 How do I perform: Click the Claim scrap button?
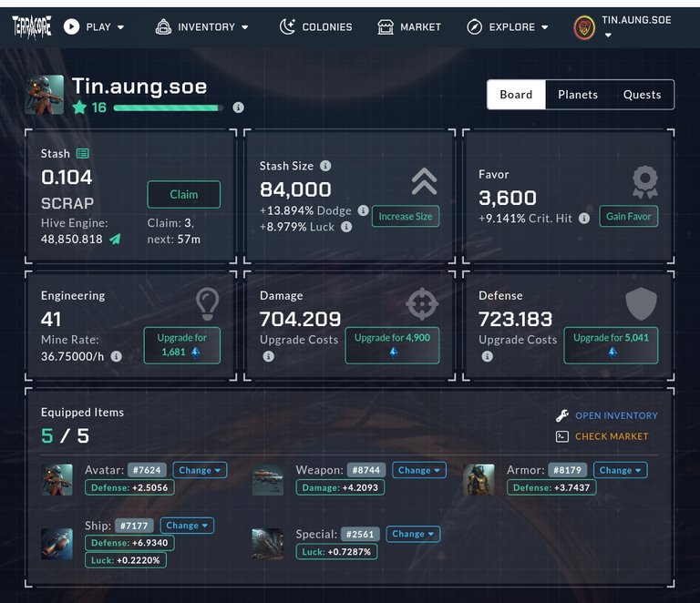pos(183,194)
